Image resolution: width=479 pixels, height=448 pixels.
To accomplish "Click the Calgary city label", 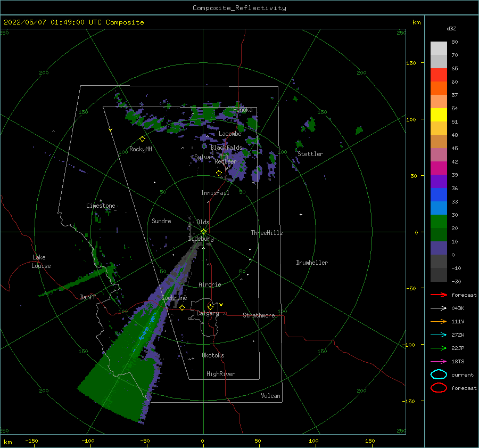I will point(208,313).
